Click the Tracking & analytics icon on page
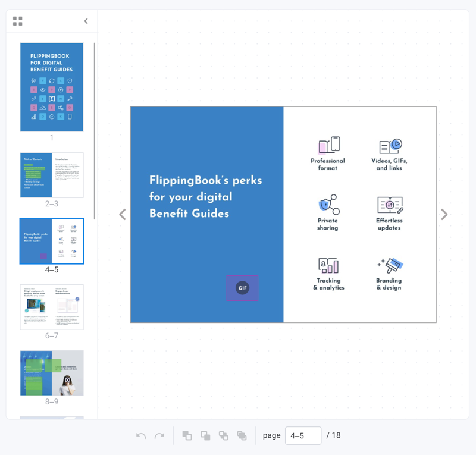Image resolution: width=476 pixels, height=455 pixels. pyautogui.click(x=328, y=266)
